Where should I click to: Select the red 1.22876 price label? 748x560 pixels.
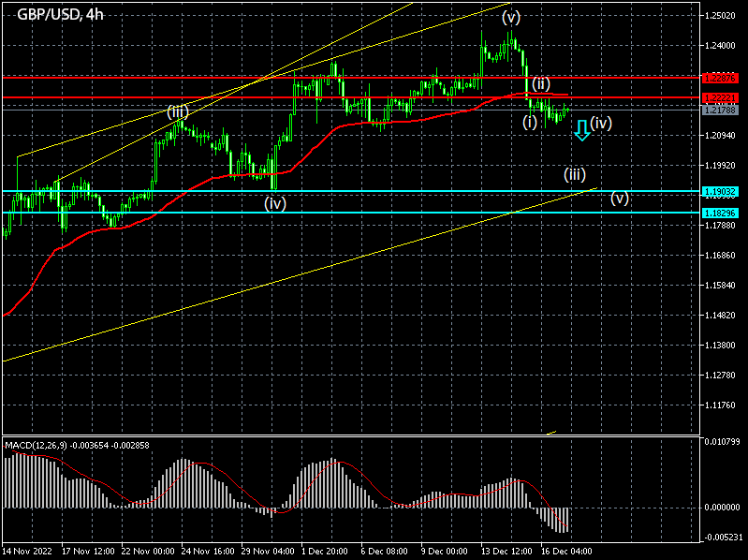pyautogui.click(x=720, y=78)
